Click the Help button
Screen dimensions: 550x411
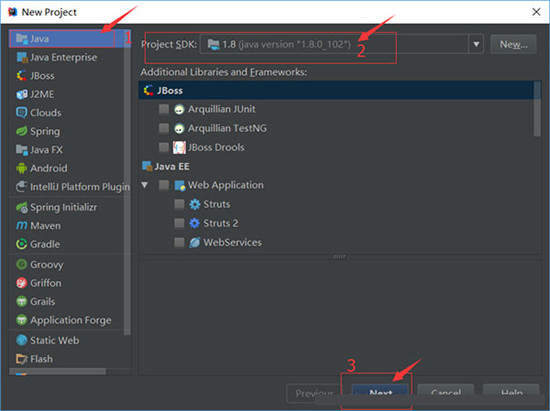(x=511, y=393)
